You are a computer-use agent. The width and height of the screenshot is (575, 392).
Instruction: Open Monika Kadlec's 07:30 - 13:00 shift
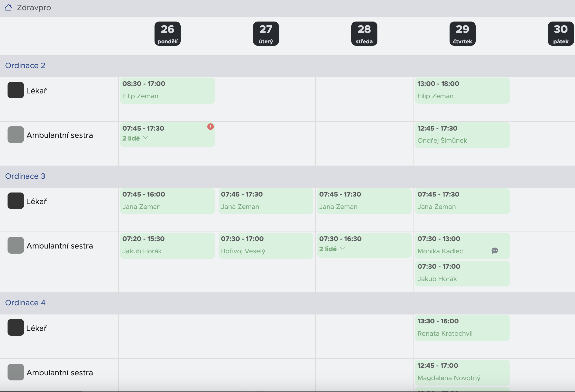pyautogui.click(x=462, y=246)
